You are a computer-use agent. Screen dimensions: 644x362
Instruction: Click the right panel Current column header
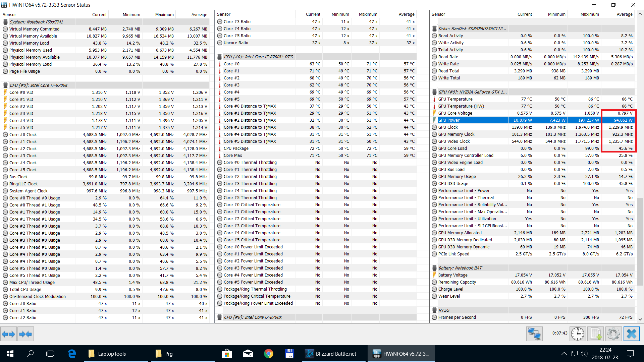coord(521,14)
